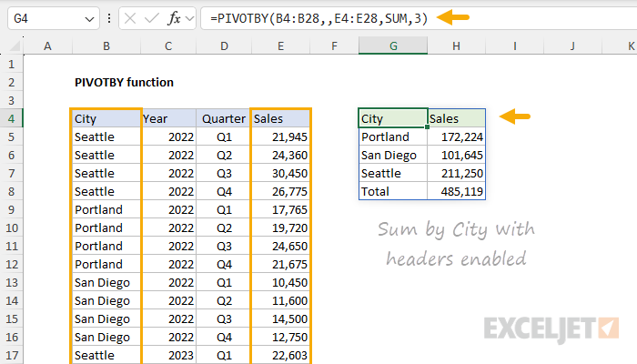Select column E header
Image resolution: width=637 pixels, height=364 pixels.
(280, 45)
